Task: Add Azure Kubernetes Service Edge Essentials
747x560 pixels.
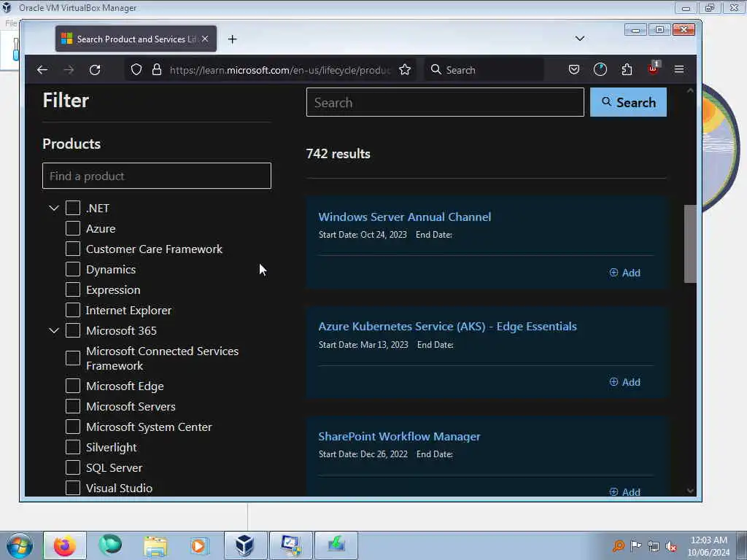Action: 625,382
